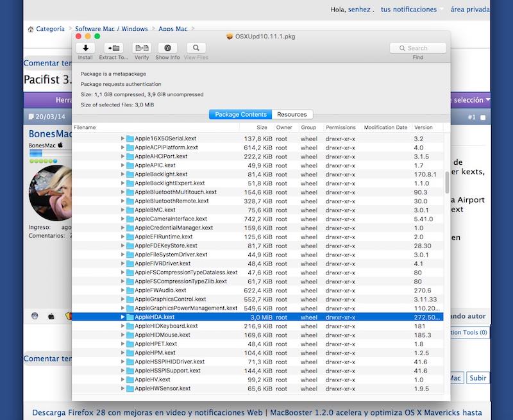This screenshot has height=420, width=513.
Task: Select the AppleBluetoothRemote.kext row name
Action: click(172, 201)
